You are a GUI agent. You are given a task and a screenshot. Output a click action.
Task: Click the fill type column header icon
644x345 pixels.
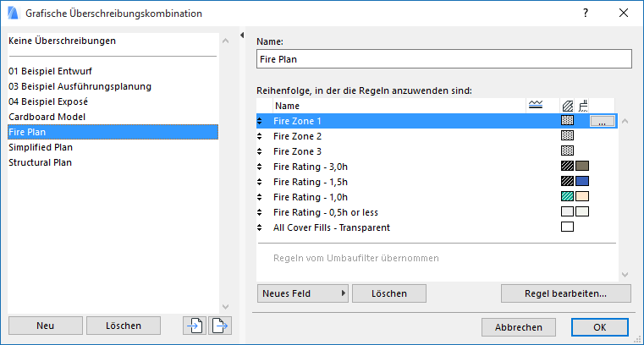coord(568,106)
